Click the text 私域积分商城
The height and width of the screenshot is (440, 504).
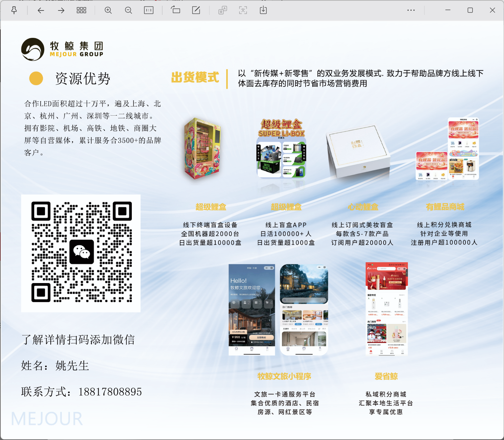386,394
